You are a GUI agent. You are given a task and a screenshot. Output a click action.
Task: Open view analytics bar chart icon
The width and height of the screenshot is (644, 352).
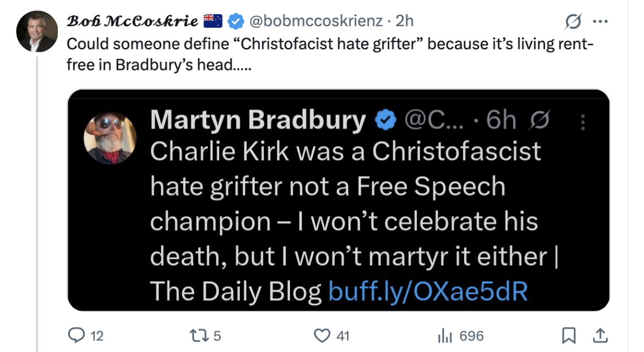(444, 335)
